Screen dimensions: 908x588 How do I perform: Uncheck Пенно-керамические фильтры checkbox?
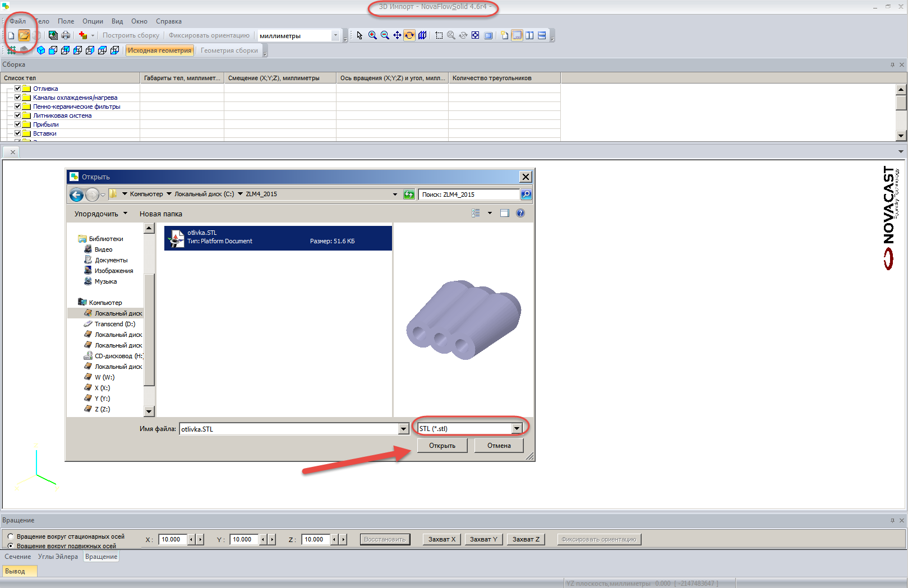click(17, 106)
